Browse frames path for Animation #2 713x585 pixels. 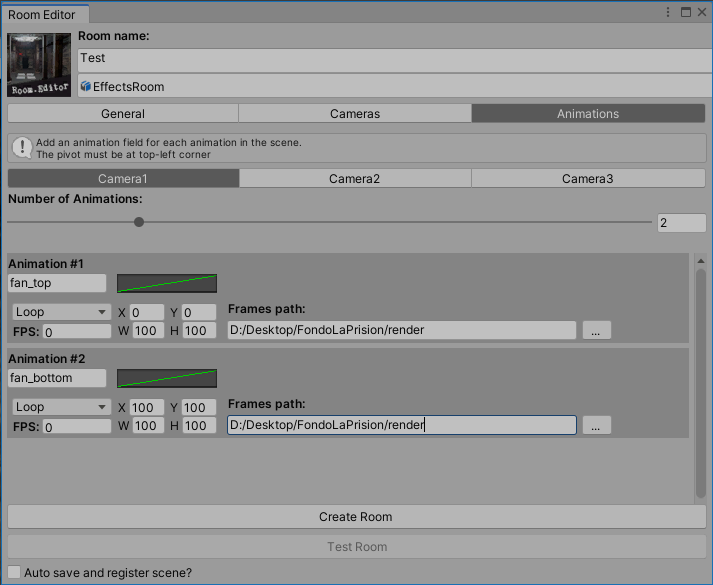click(x=597, y=425)
